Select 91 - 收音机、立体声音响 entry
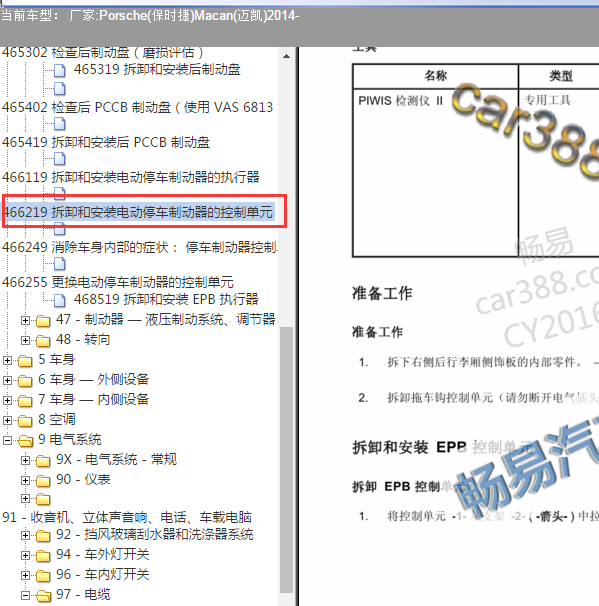 (127, 517)
